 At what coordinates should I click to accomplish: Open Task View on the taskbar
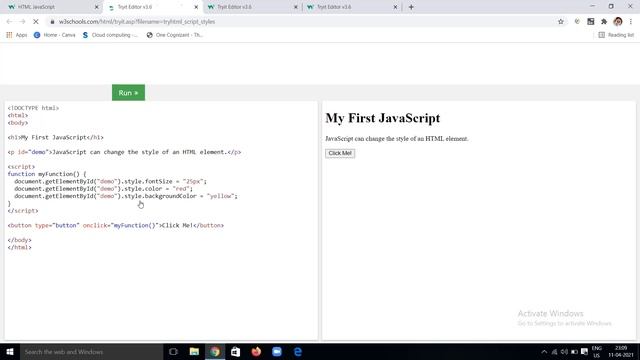(x=173, y=351)
